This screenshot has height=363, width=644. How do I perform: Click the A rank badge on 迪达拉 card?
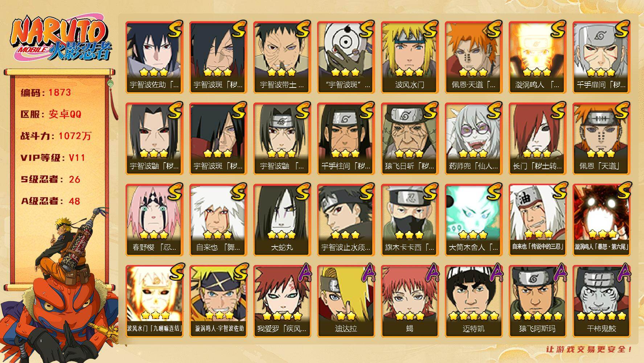point(366,273)
